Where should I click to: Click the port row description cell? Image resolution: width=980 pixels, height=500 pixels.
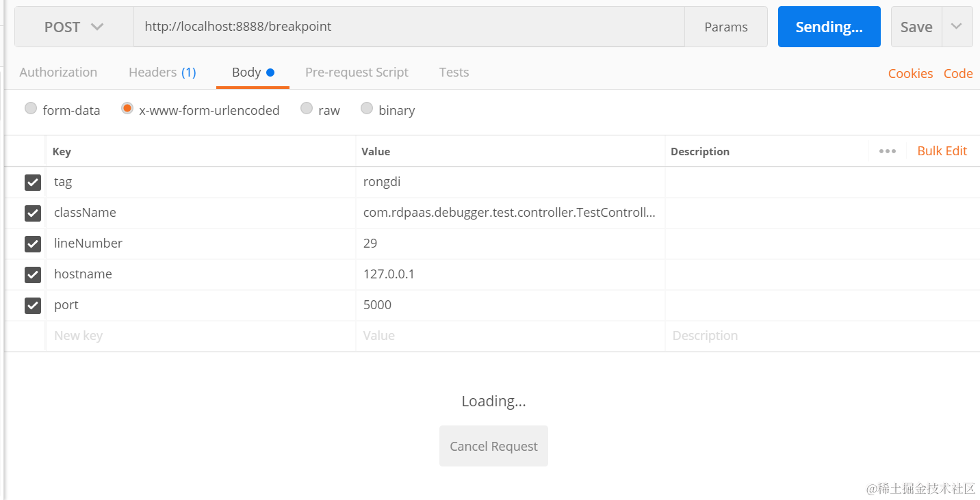pos(823,305)
